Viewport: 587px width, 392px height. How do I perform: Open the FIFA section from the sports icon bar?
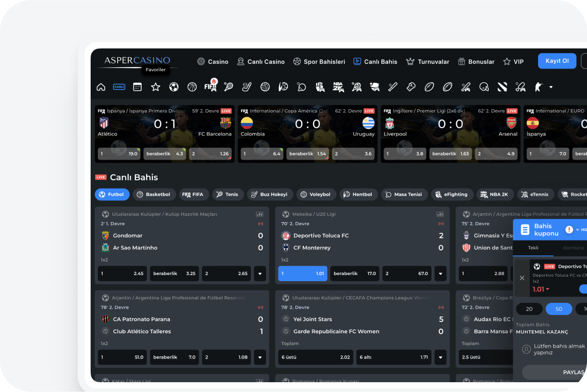tap(211, 87)
